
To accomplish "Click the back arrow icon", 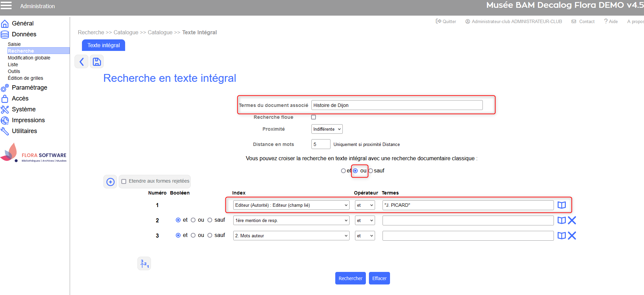I will pos(82,62).
